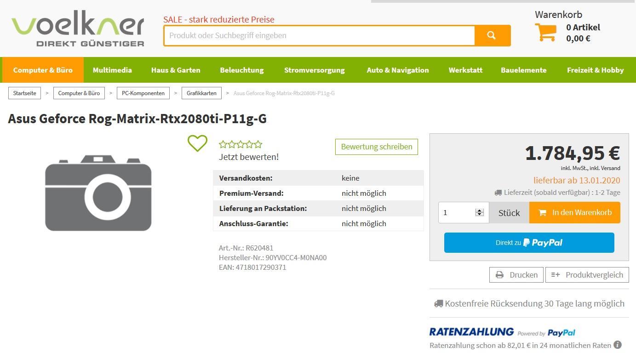Screen dimensions: 636x364
Task: Click the inkl. MwSt., inkl. Versand note
Action: click(x=590, y=168)
